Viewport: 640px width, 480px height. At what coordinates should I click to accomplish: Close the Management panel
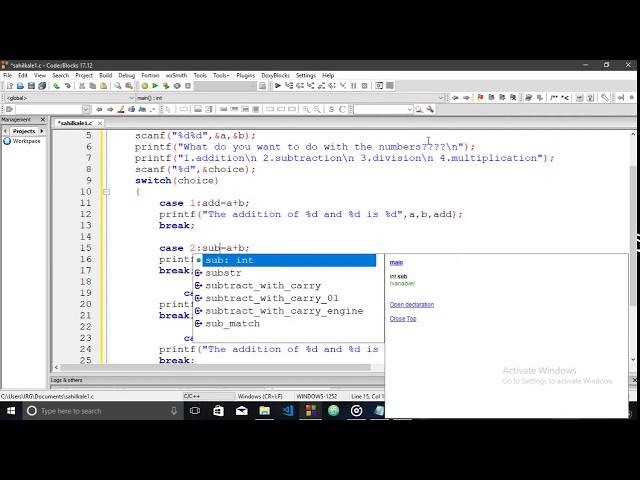(42, 120)
